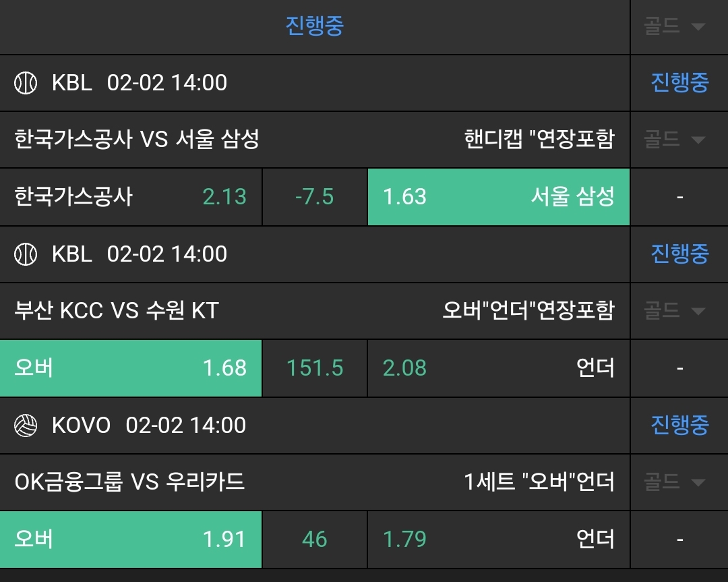This screenshot has width=728, height=582.
Task: Select 언더 at 2.08 odds
Action: [x=498, y=368]
